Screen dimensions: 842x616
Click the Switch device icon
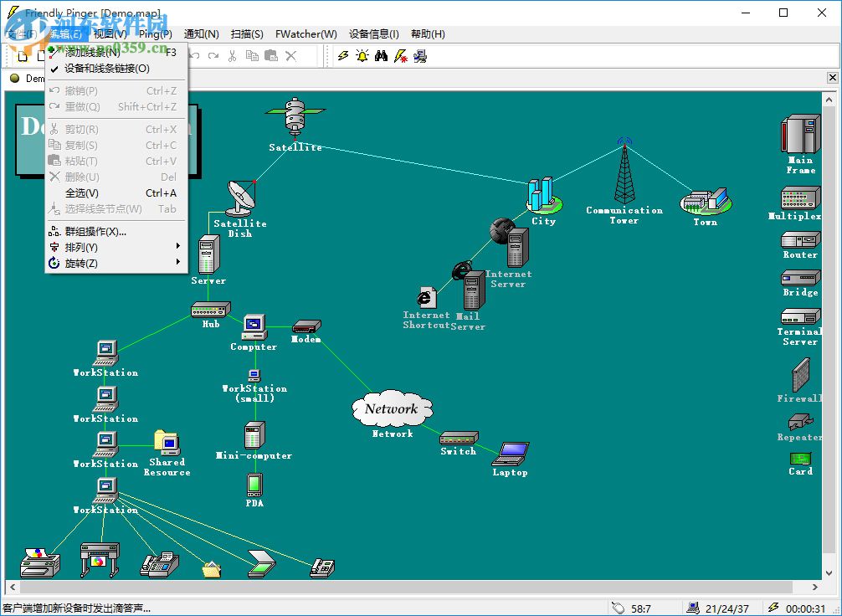pyautogui.click(x=459, y=438)
